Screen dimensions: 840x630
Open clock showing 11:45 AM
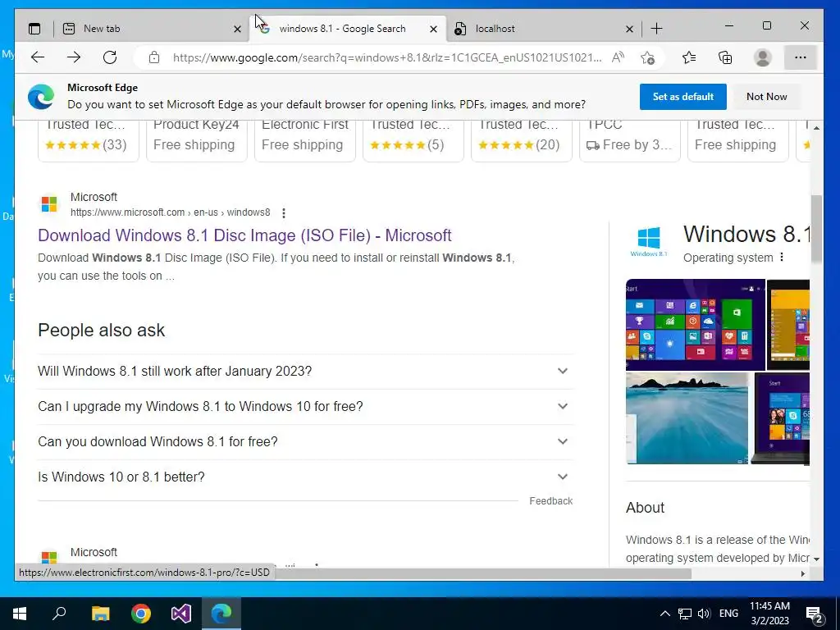[x=769, y=614]
